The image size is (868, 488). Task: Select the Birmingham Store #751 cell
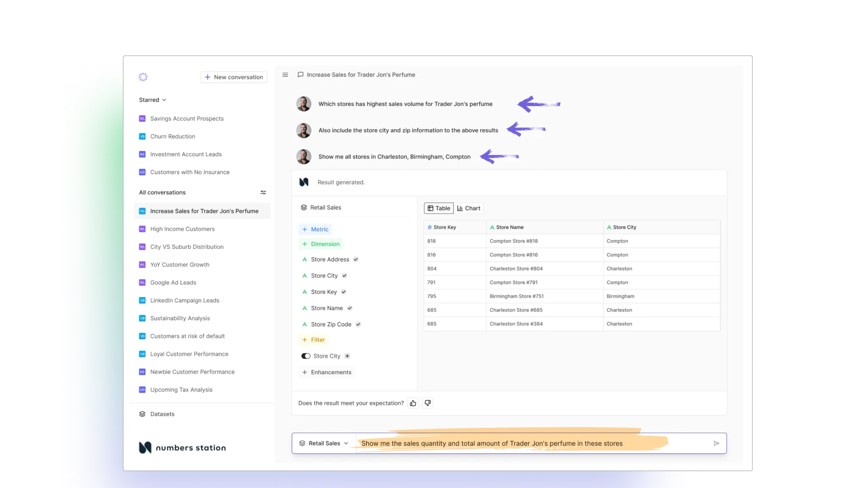point(545,296)
